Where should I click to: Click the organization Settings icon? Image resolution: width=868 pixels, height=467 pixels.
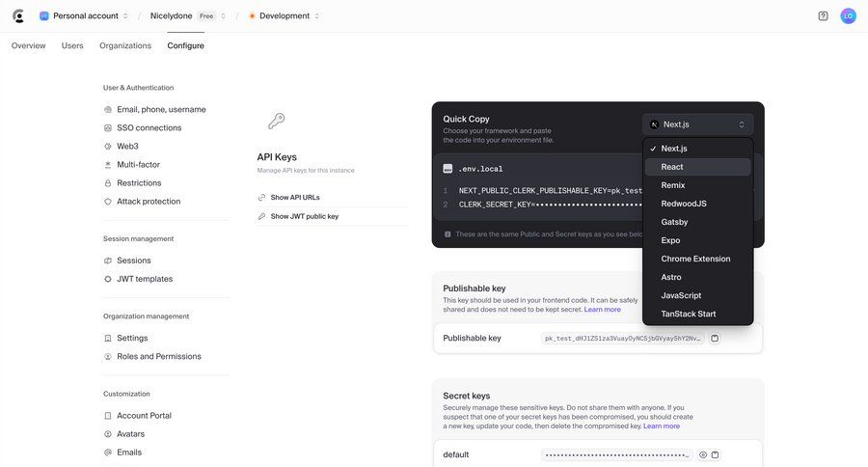point(108,338)
